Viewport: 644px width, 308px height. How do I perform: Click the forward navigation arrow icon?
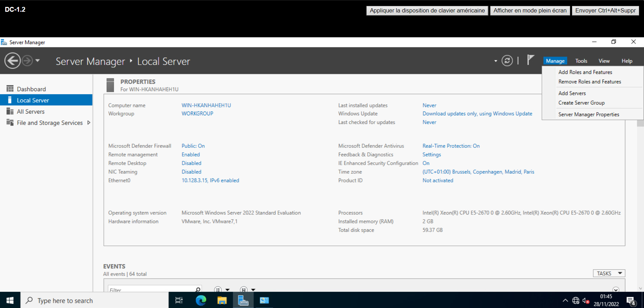(27, 61)
